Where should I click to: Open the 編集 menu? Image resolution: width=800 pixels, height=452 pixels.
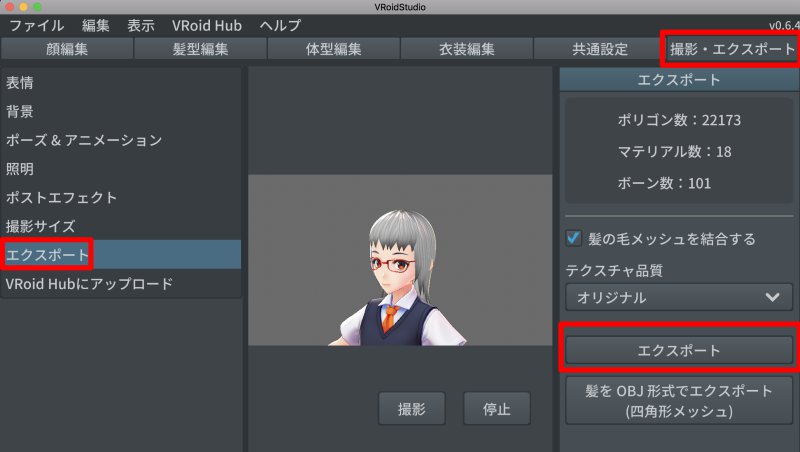click(x=96, y=26)
